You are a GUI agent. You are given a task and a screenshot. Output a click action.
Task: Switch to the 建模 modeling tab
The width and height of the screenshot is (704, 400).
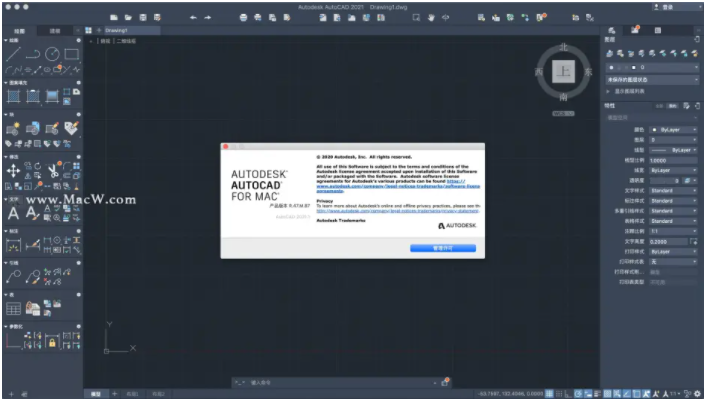pos(55,31)
